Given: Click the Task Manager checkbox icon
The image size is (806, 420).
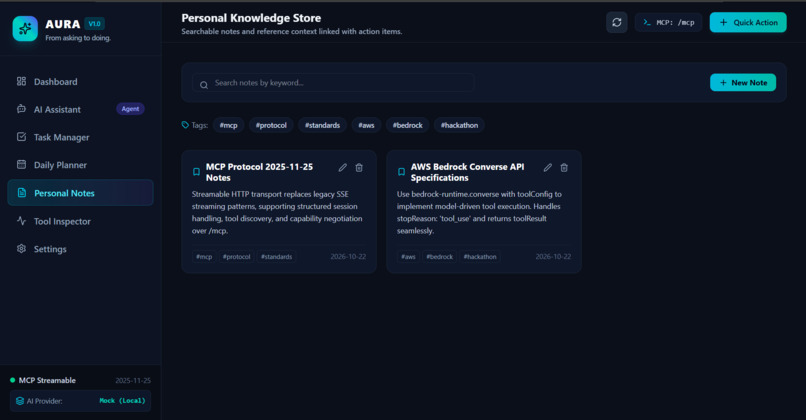Looking at the screenshot, I should coord(21,137).
